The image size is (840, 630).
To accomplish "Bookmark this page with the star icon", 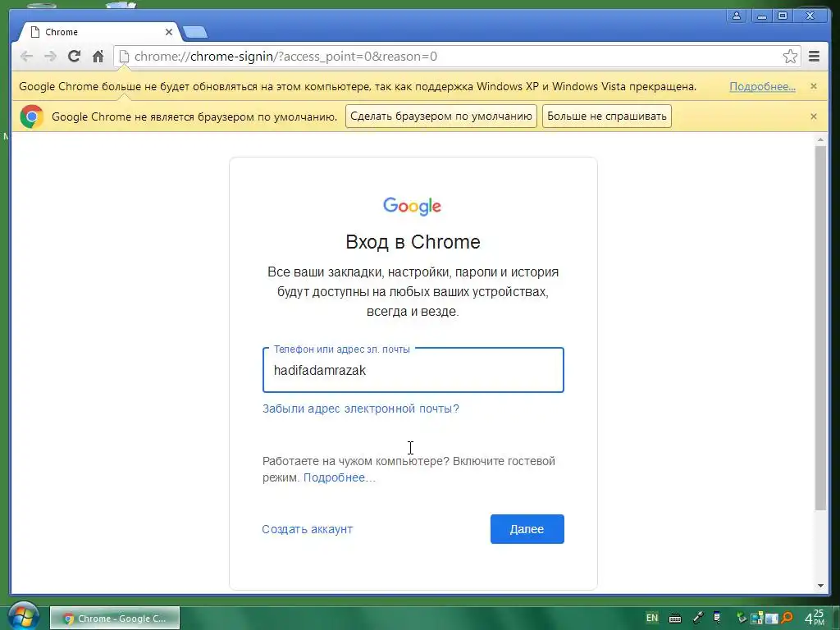I will 790,57.
